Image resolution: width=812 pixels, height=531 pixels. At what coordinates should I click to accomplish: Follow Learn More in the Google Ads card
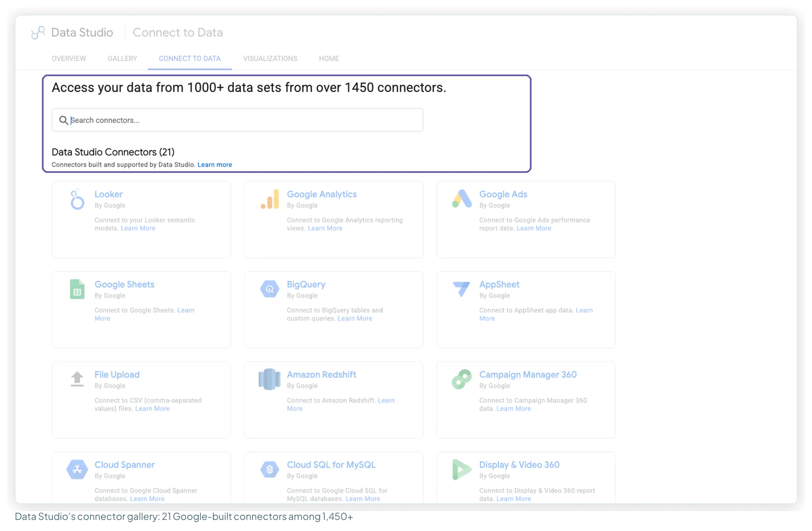click(x=534, y=228)
